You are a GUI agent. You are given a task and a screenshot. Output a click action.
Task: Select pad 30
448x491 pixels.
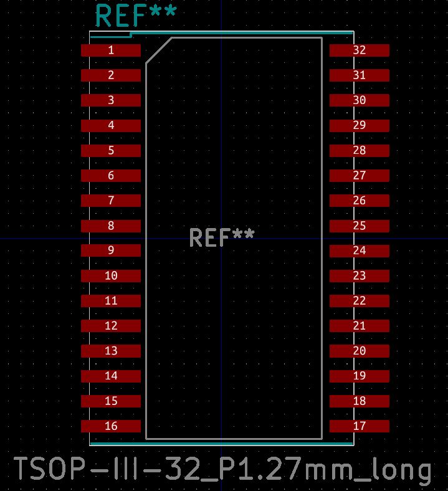coord(360,100)
